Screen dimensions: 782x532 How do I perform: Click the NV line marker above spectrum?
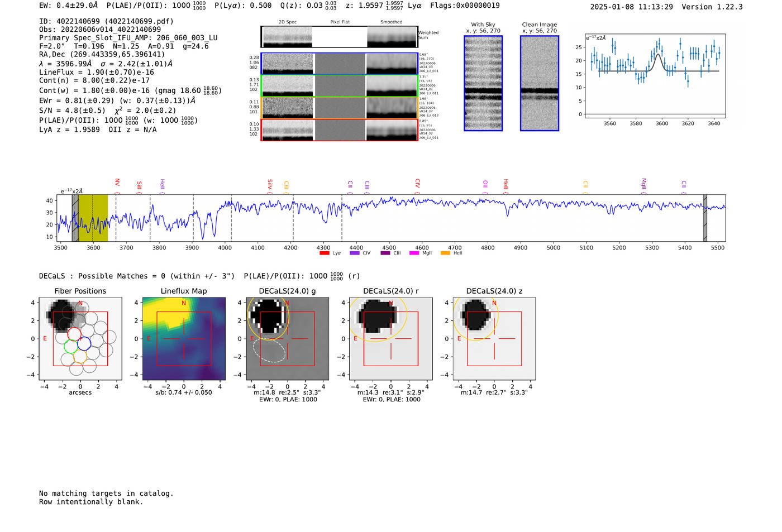point(117,183)
